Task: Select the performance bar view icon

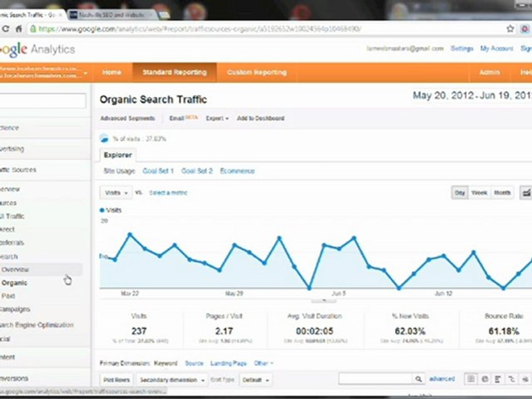Action: [498, 379]
